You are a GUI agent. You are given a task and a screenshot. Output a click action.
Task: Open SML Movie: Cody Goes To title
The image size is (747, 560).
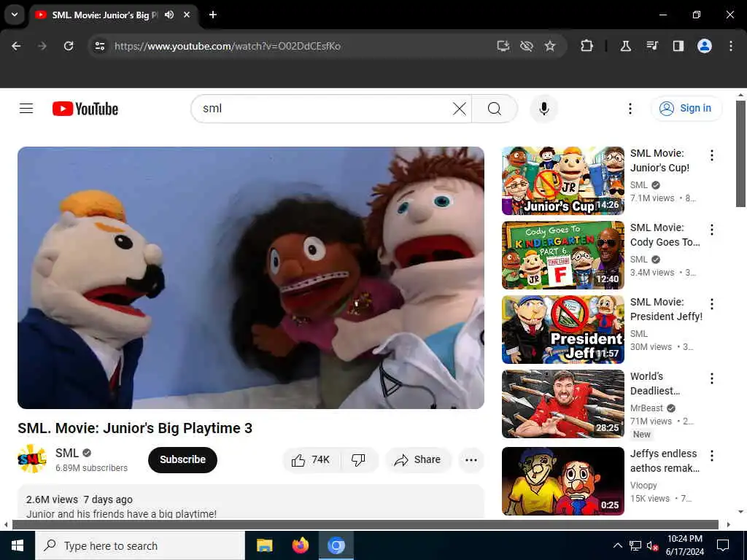665,235
